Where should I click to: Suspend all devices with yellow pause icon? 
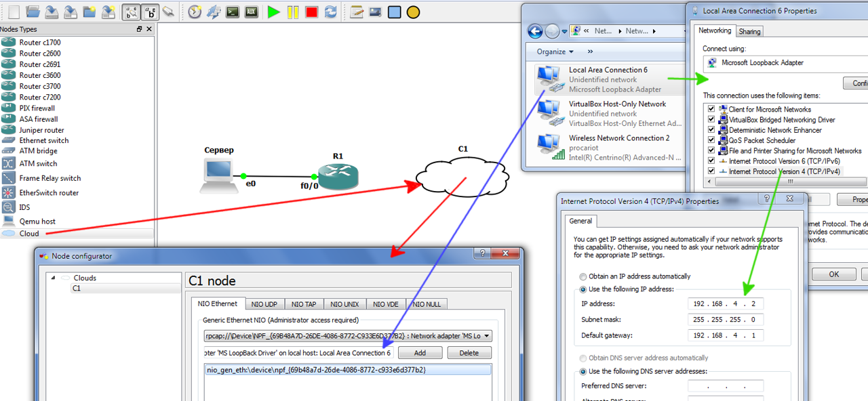(x=293, y=12)
